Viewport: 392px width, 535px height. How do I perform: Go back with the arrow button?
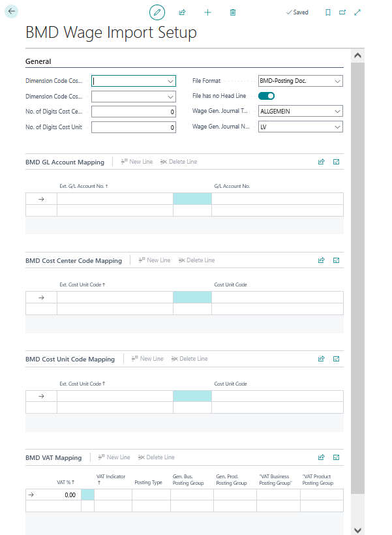coord(11,11)
